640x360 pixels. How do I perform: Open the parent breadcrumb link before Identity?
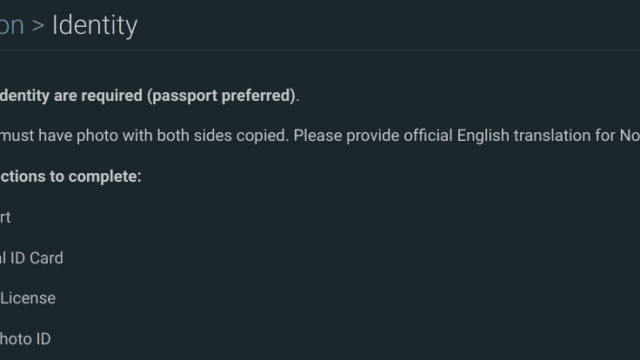12,26
